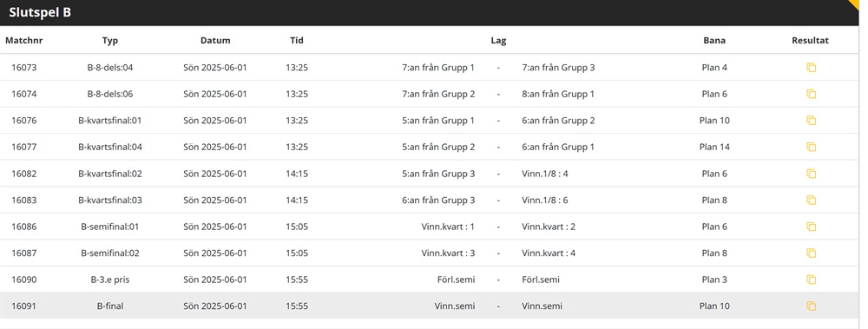
Task: Open result icon for match 16083
Action: coord(811,200)
